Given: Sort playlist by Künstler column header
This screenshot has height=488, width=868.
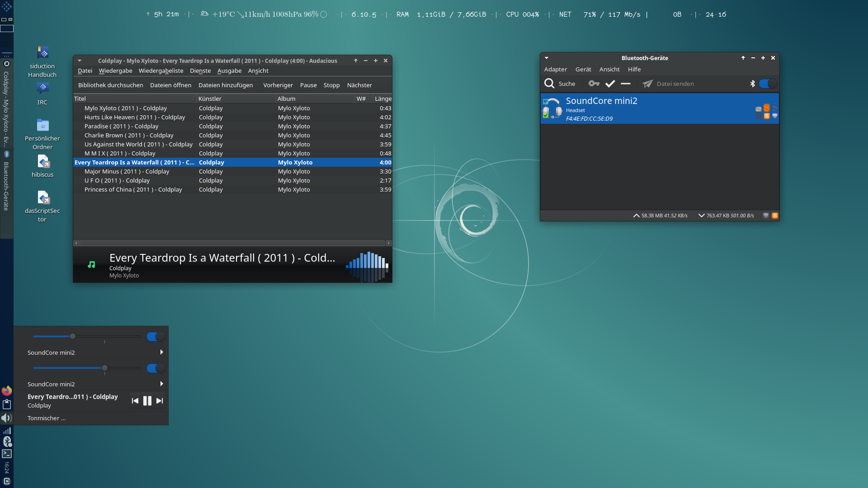Looking at the screenshot, I should 236,99.
